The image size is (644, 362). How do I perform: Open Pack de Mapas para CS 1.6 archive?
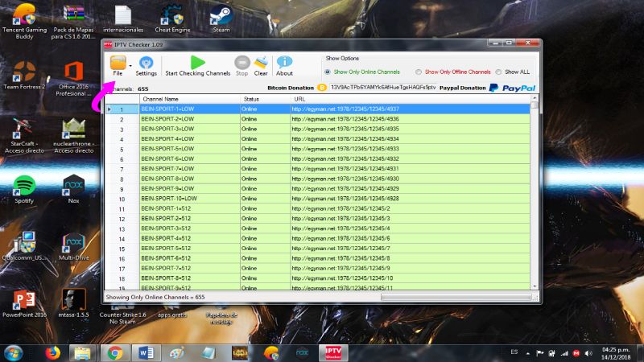click(73, 22)
